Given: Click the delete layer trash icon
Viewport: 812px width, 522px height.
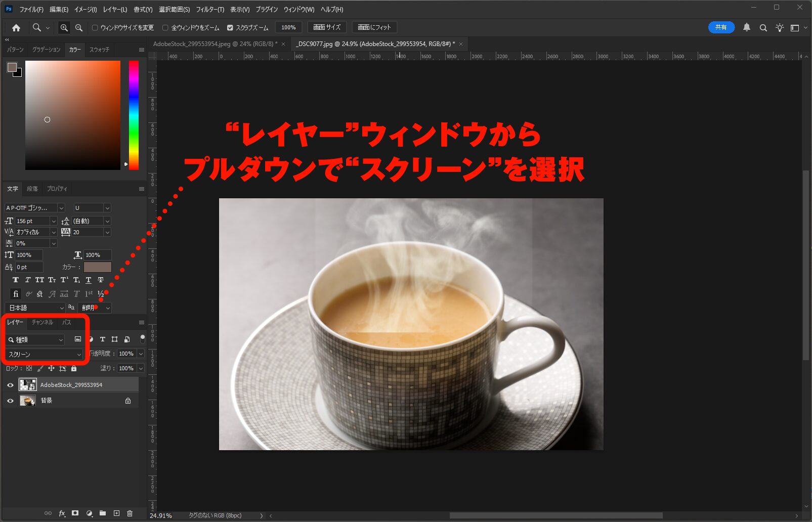Looking at the screenshot, I should pyautogui.click(x=130, y=513).
